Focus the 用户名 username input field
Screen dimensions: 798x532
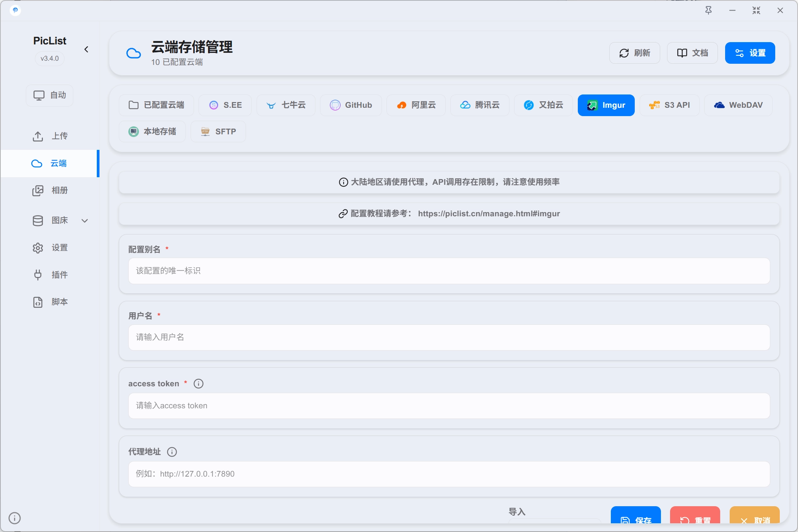[x=449, y=337]
